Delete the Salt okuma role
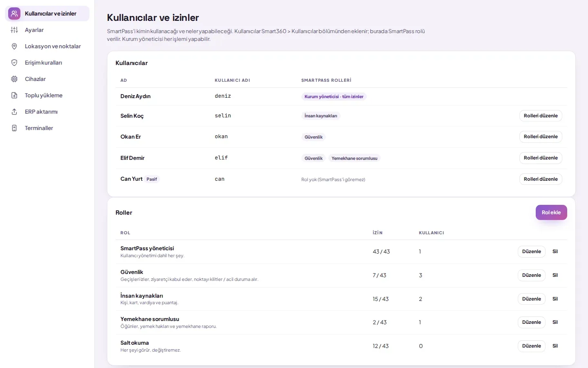The image size is (588, 368). (555, 346)
